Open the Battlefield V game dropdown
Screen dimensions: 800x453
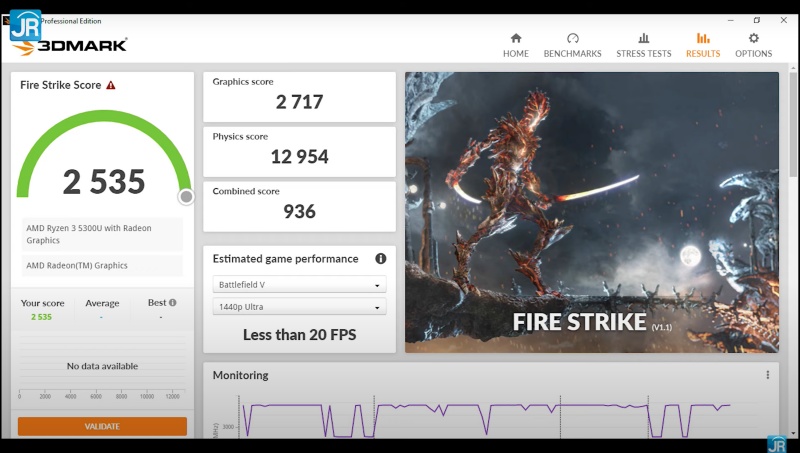coord(299,285)
